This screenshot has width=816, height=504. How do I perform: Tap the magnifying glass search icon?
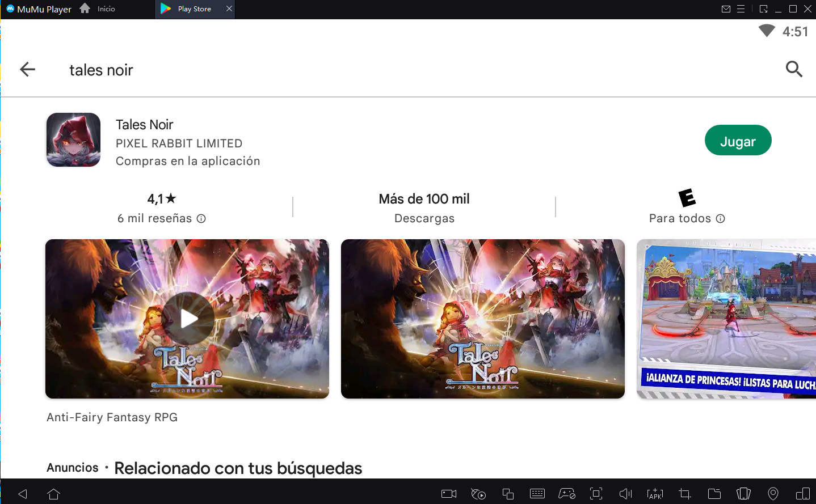coord(794,69)
